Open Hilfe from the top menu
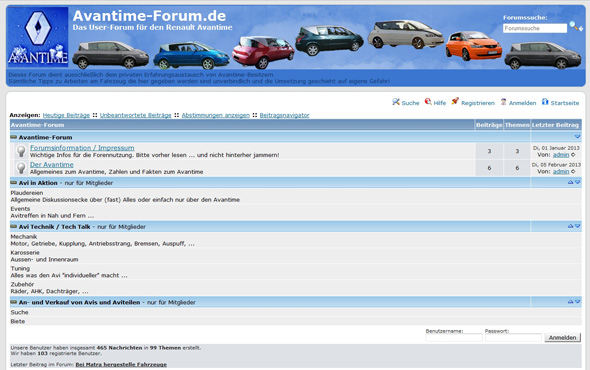Image resolution: width=590 pixels, height=370 pixels. click(x=439, y=103)
